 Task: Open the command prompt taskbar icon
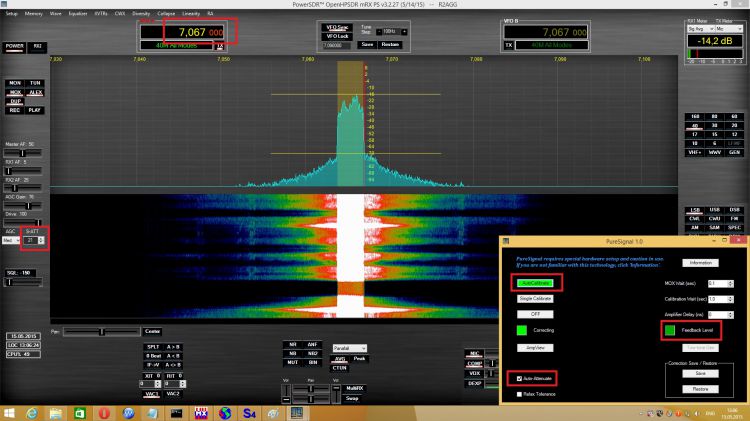[x=176, y=413]
